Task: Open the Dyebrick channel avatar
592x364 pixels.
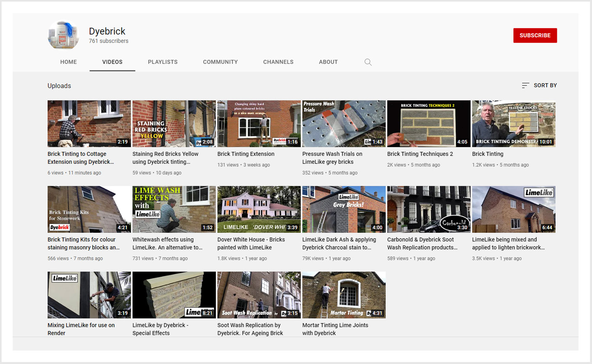Action: coord(64,35)
